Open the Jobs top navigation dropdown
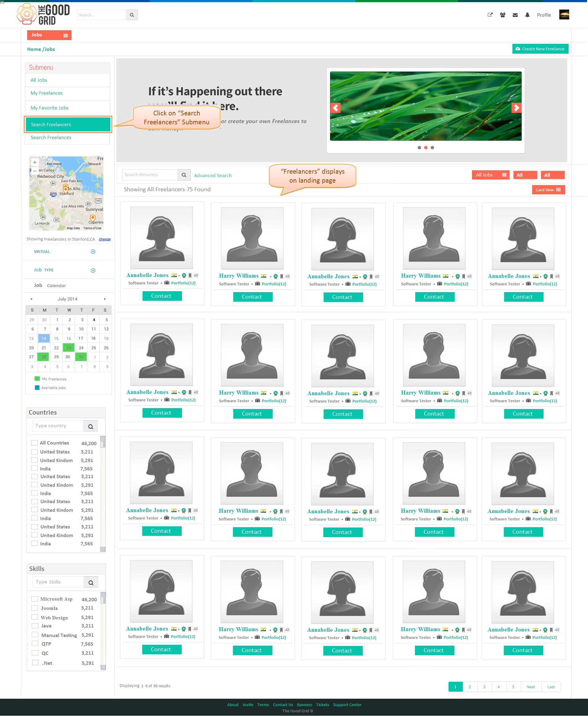The image size is (588, 716). pos(49,35)
